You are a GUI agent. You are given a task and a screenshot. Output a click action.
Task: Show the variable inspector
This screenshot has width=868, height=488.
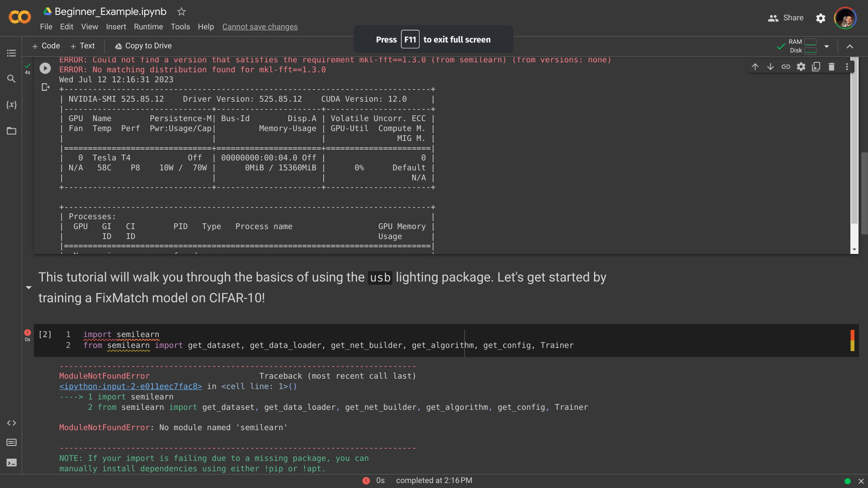tap(11, 105)
